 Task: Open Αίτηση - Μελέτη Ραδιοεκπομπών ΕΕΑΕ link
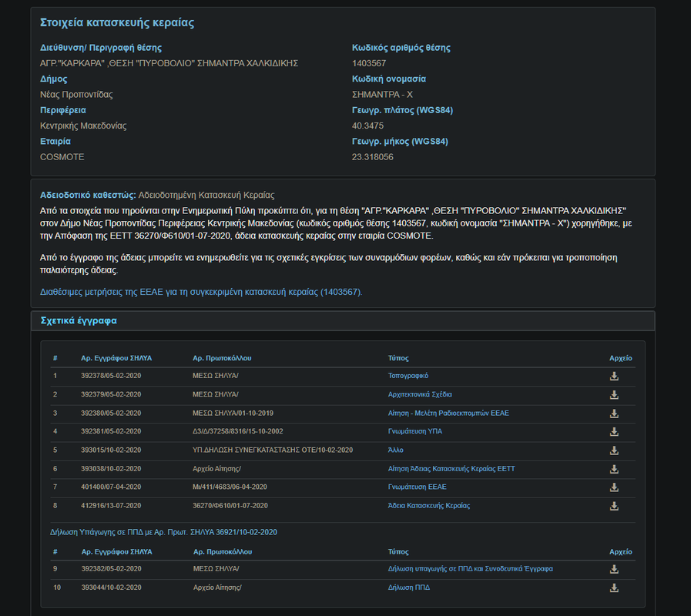(x=448, y=413)
